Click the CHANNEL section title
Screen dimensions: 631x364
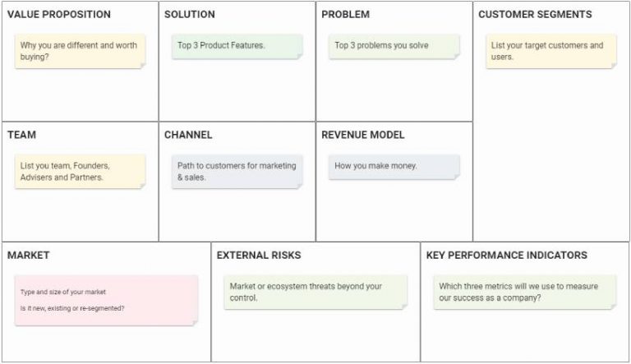tap(188, 135)
